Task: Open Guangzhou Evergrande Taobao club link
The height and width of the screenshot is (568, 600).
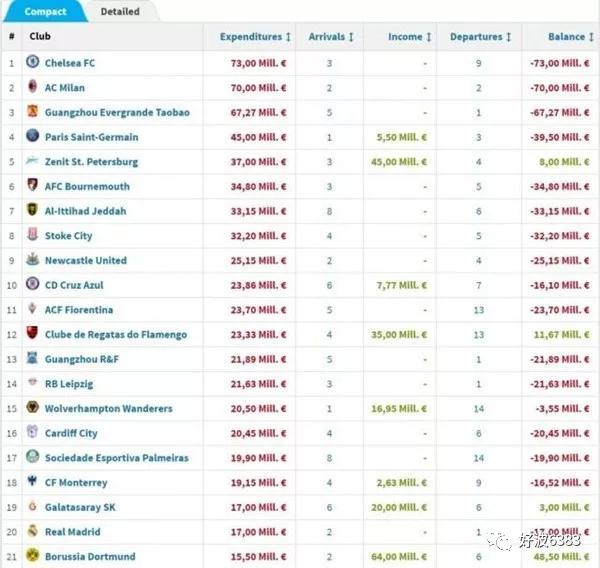Action: pos(116,112)
